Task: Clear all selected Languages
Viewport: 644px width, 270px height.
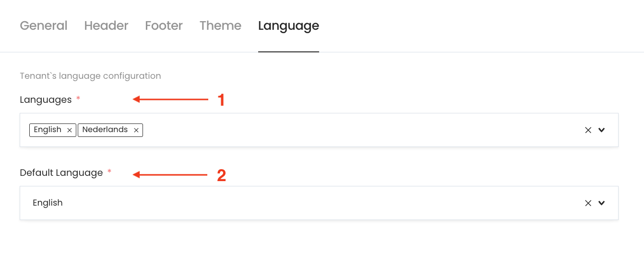Action: click(588, 130)
